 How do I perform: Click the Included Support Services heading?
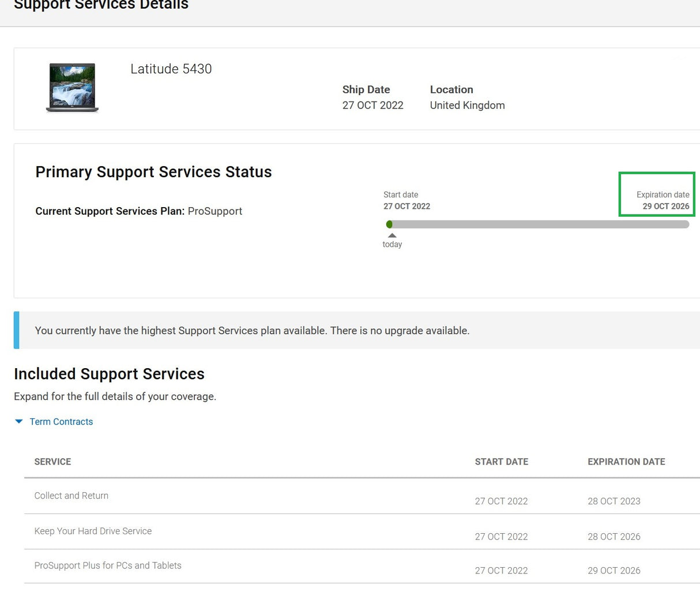coord(109,374)
